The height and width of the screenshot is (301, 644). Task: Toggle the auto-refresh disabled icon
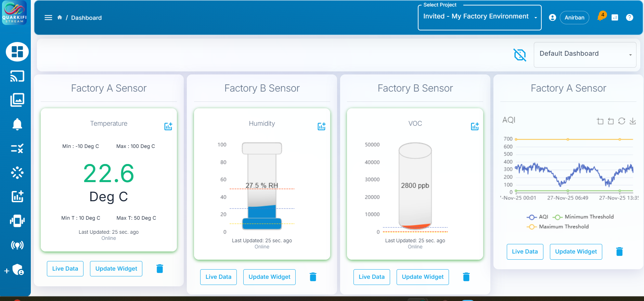point(520,55)
